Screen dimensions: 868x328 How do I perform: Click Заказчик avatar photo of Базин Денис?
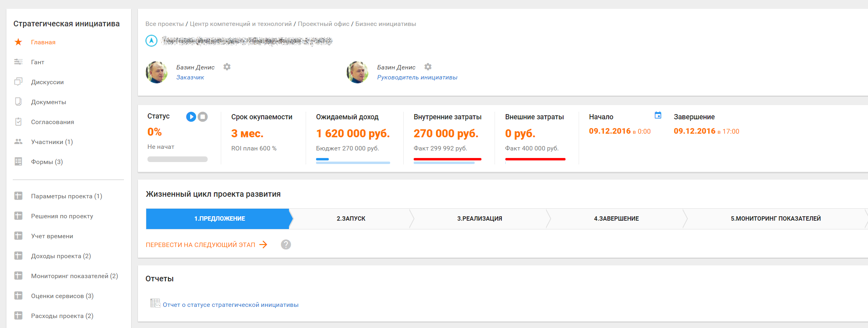[x=157, y=72]
